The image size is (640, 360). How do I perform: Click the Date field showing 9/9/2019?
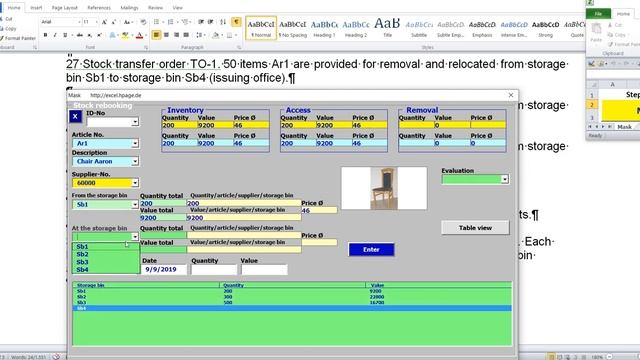pos(164,269)
